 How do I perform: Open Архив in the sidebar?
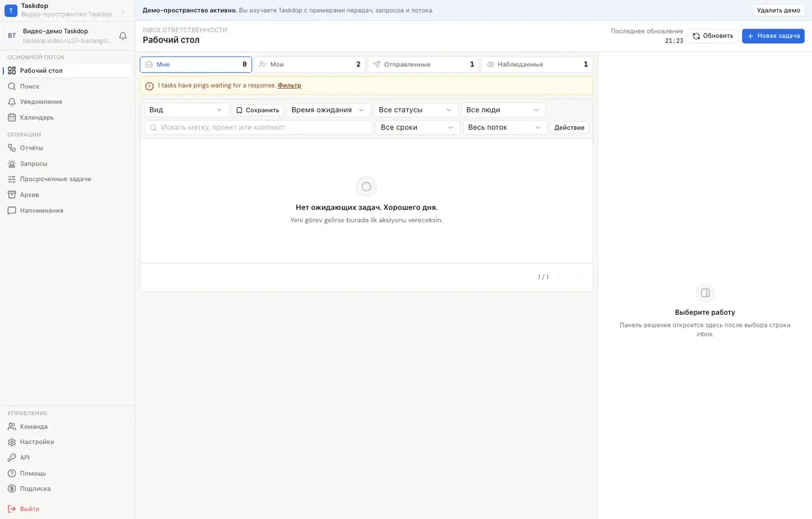(67, 195)
